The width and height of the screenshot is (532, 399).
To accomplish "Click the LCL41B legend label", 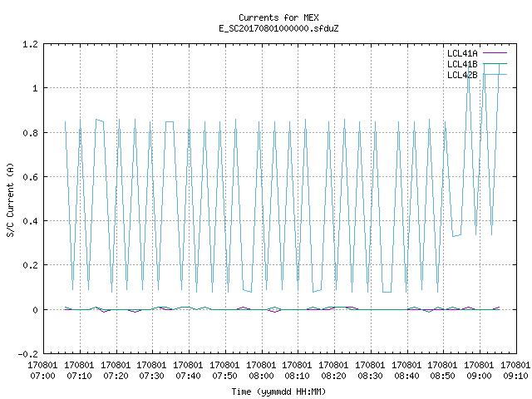I will click(x=462, y=64).
